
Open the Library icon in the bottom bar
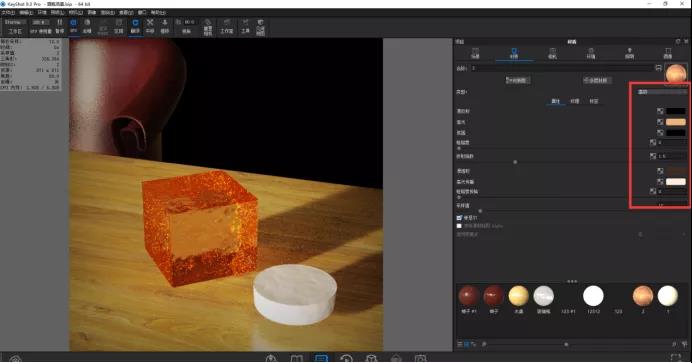pos(296,358)
